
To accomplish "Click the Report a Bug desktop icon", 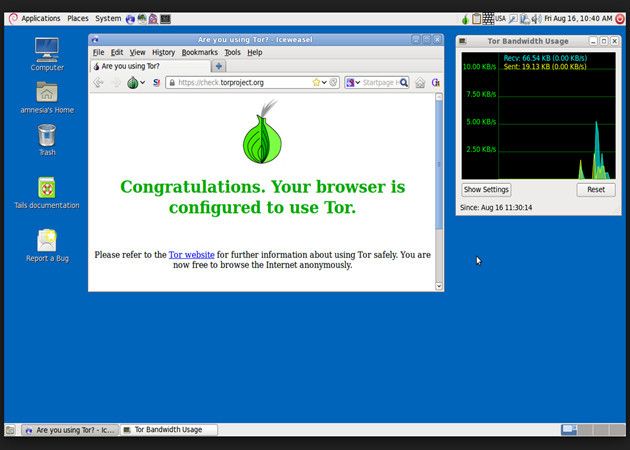I will tap(47, 241).
